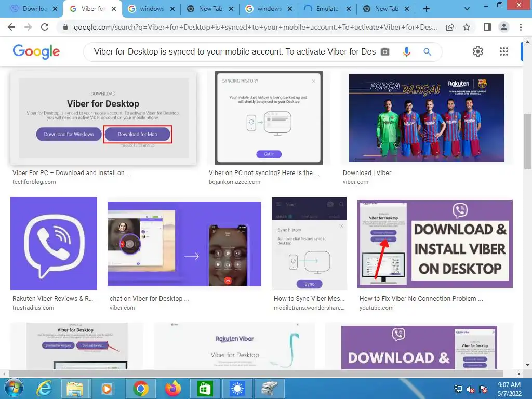Open 'Rakuten Viber Reviews' result
Image resolution: width=532 pixels, height=399 pixels.
[x=52, y=299]
